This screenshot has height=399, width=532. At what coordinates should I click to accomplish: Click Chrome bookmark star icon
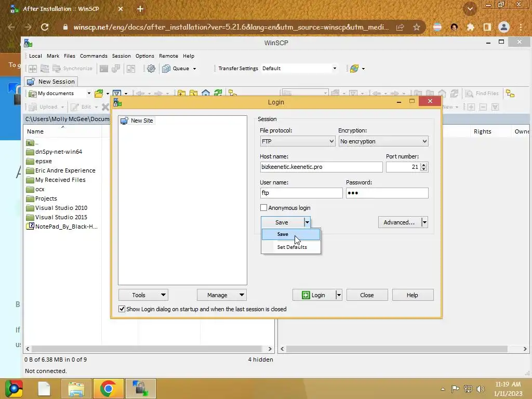click(417, 27)
